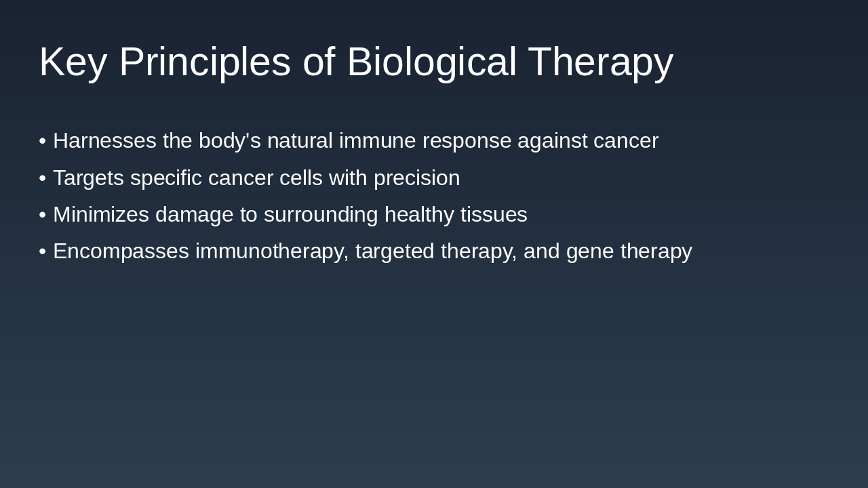Click "healthy tissues" in the third bullet
868x488 pixels.
coord(456,215)
